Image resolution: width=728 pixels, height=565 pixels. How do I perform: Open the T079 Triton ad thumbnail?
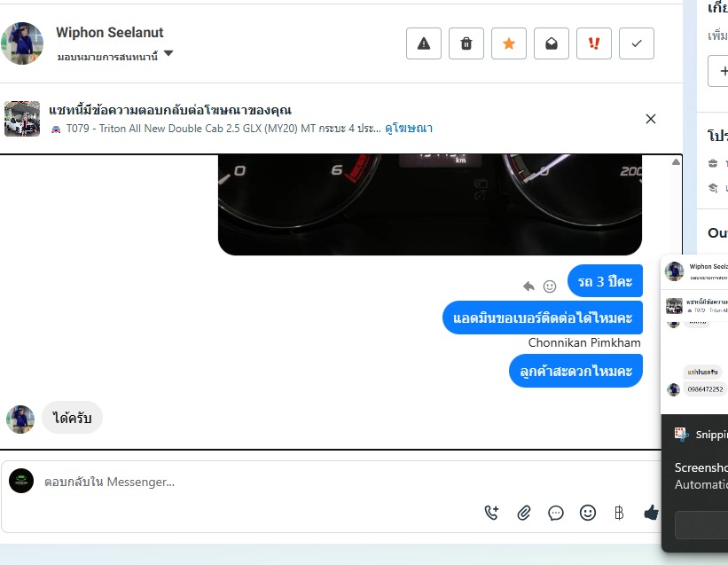pyautogui.click(x=22, y=119)
